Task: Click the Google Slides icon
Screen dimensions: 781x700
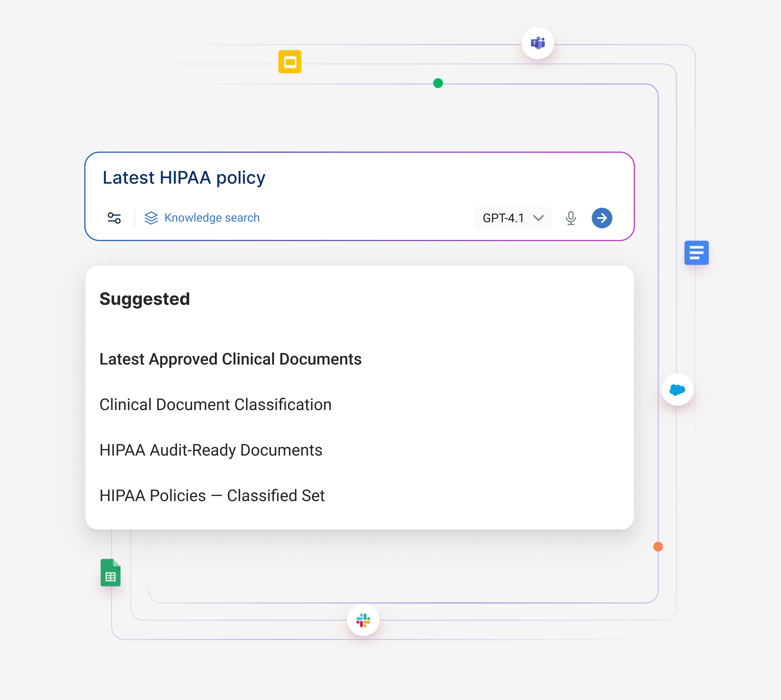Action: coord(290,62)
